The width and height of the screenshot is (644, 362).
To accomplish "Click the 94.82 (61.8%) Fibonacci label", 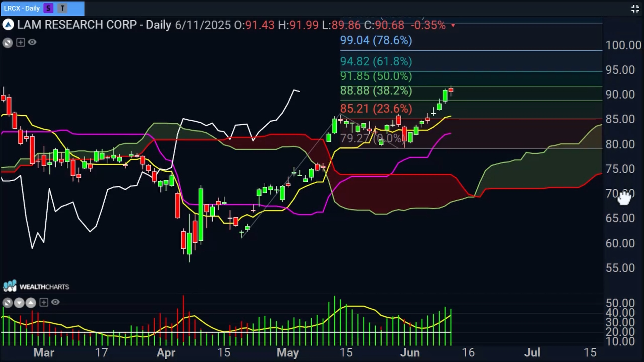I will point(376,62).
